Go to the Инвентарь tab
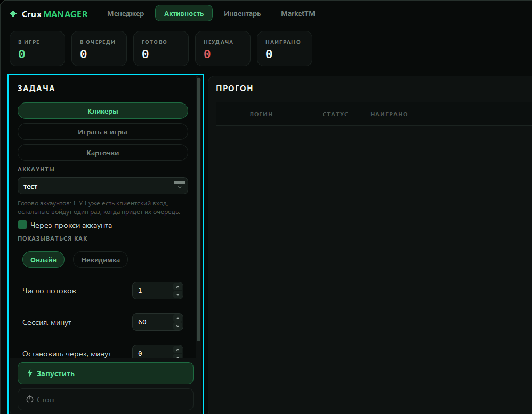 point(242,13)
